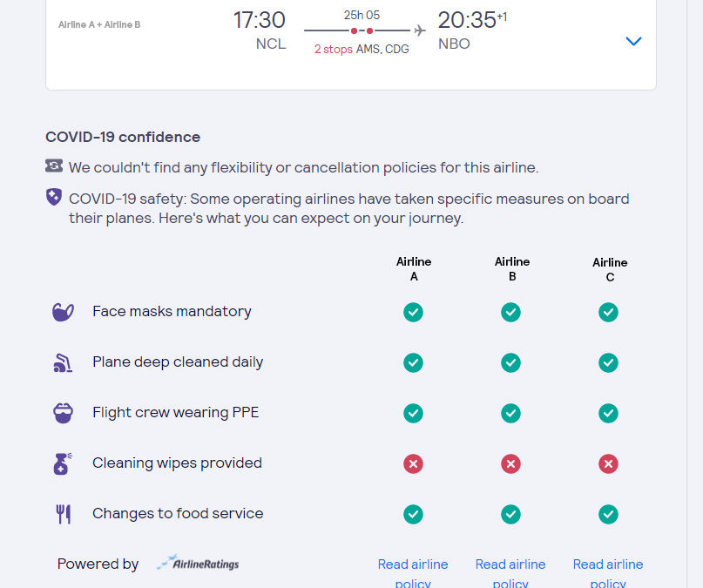Image resolution: width=703 pixels, height=588 pixels.
Task: Select the Airline B column header
Action: (x=512, y=269)
